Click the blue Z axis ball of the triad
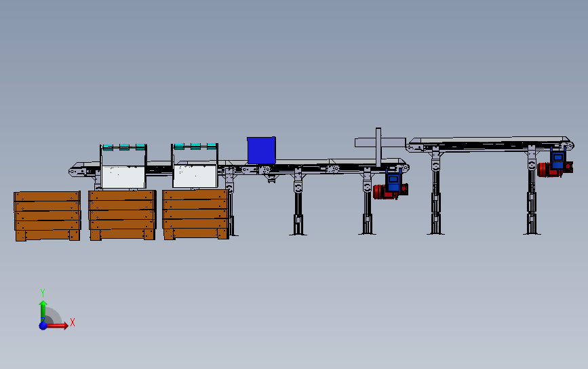 point(43,326)
